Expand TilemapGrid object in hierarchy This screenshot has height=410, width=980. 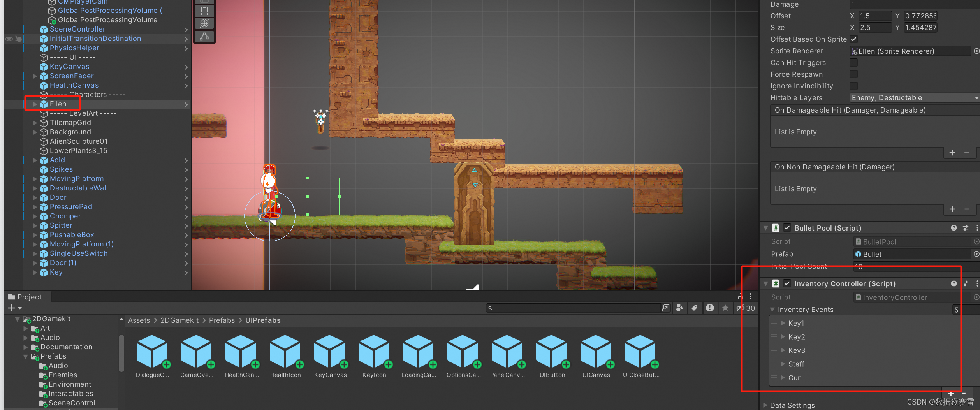pos(35,123)
